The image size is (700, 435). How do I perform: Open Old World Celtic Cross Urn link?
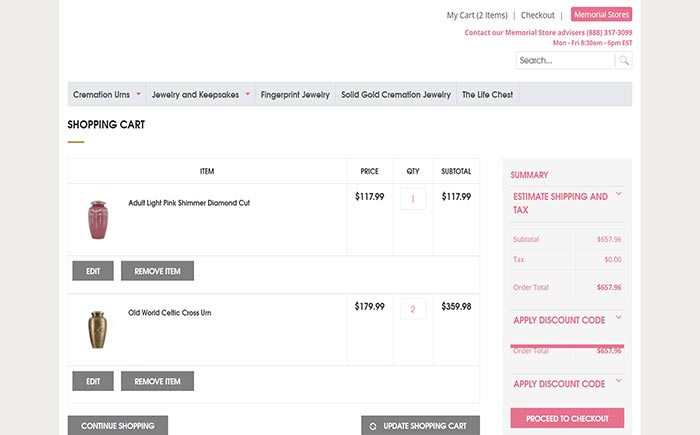pyautogui.click(x=170, y=313)
